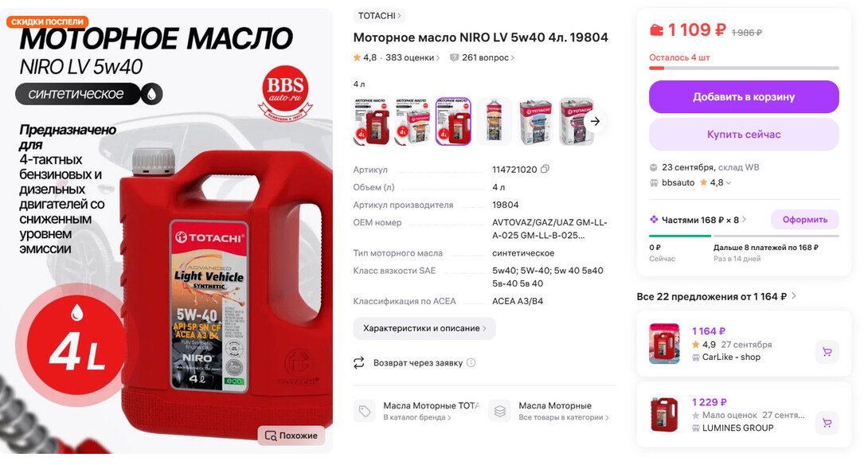
Task: Open return policy info icon
Action: (x=471, y=362)
